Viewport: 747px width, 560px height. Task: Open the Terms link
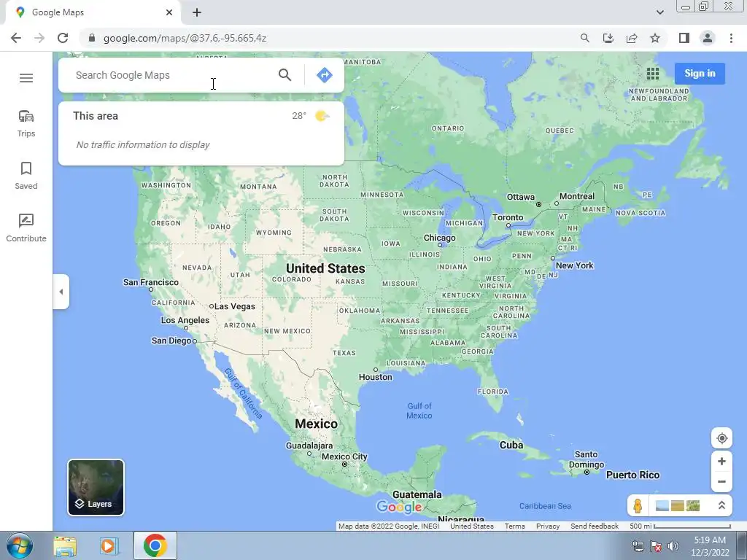click(x=514, y=526)
